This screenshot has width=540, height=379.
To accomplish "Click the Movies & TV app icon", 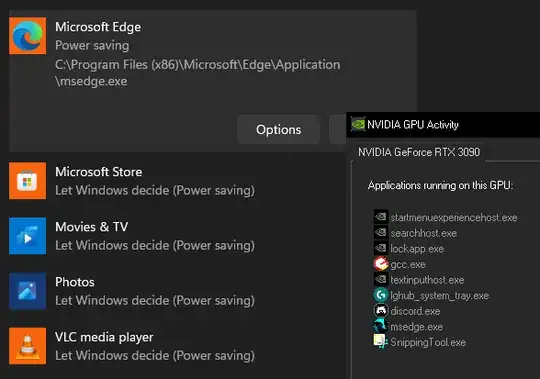I will [x=28, y=236].
